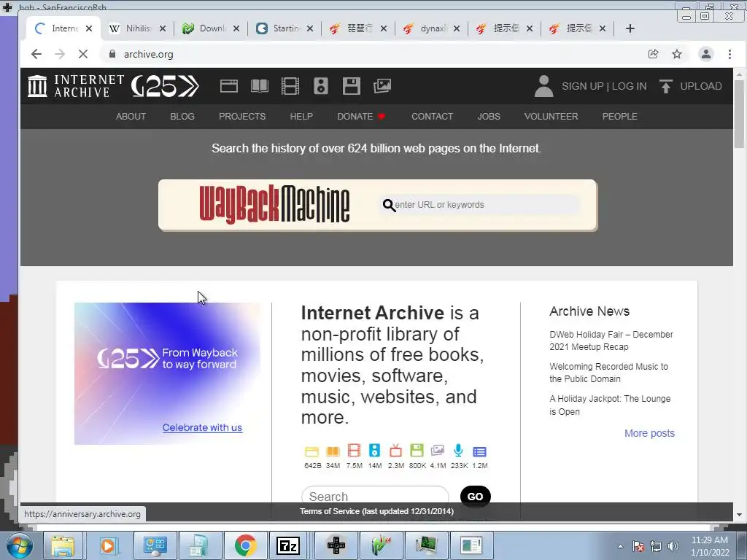Switch to the Starting tab

click(x=285, y=28)
